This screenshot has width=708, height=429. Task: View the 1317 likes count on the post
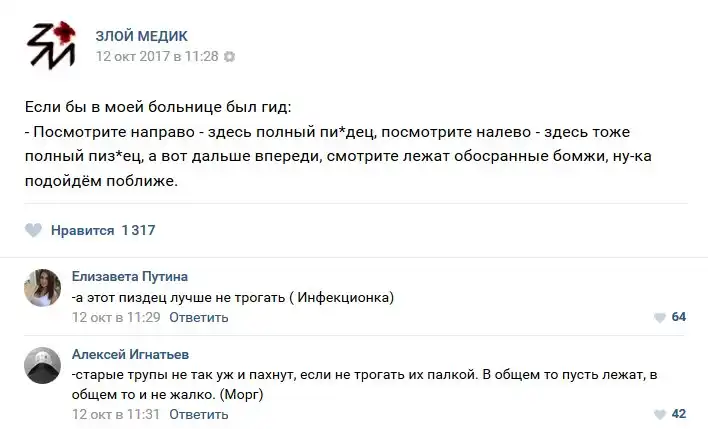[138, 230]
